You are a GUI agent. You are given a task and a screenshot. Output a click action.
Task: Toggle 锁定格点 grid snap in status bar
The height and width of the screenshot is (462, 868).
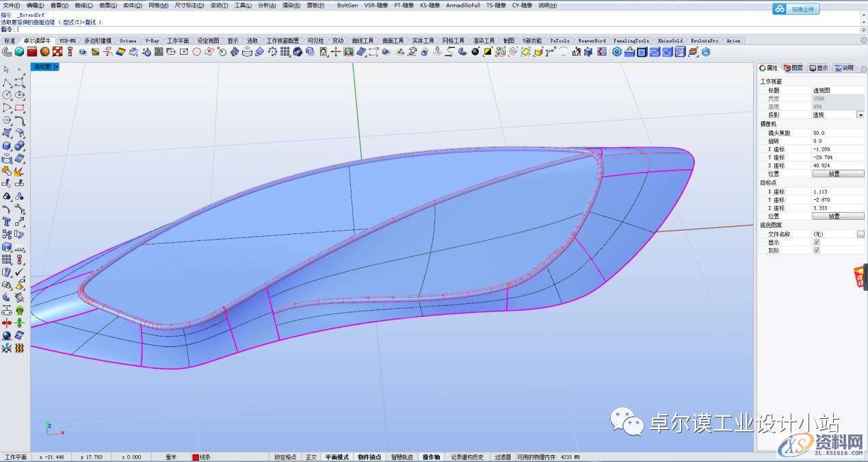pos(285,457)
